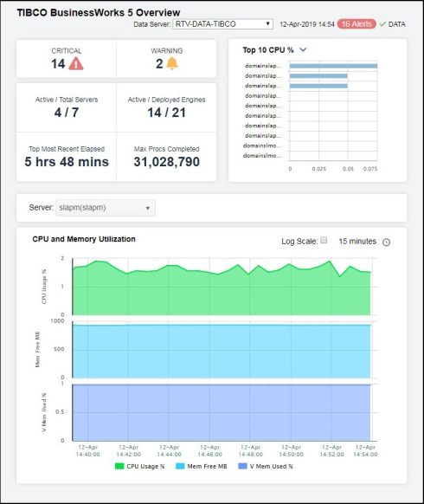This screenshot has height=504, width=424.
Task: Toggle CPU Usage % legend green swatch
Action: click(x=119, y=466)
